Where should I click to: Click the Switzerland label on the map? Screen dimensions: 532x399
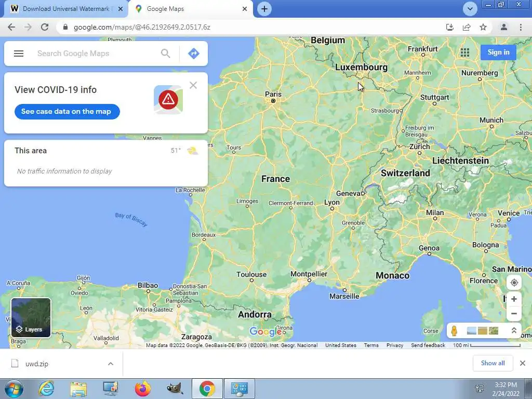point(405,173)
